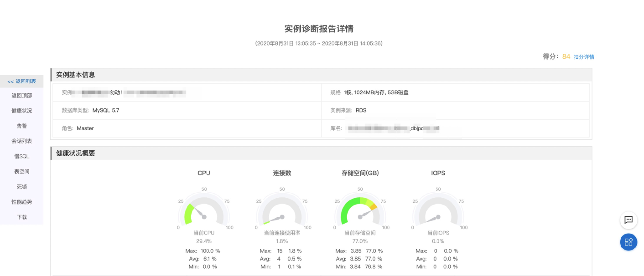
Task: Click the blue grid apps floating button
Action: [x=628, y=242]
